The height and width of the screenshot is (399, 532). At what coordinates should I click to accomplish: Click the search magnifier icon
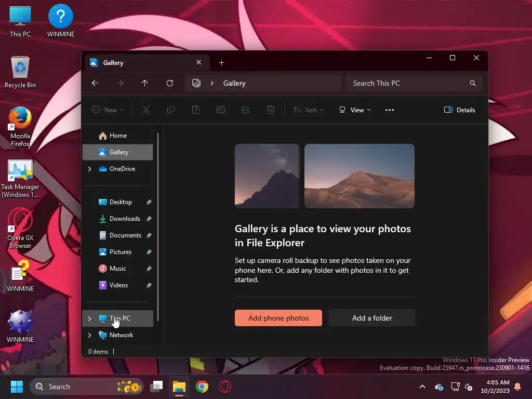point(473,83)
